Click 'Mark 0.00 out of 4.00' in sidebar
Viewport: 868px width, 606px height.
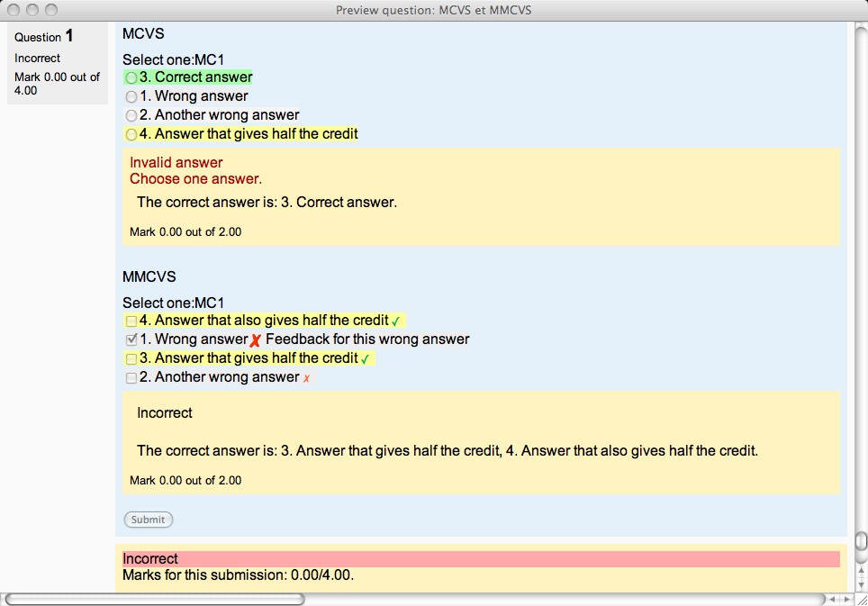pyautogui.click(x=57, y=84)
